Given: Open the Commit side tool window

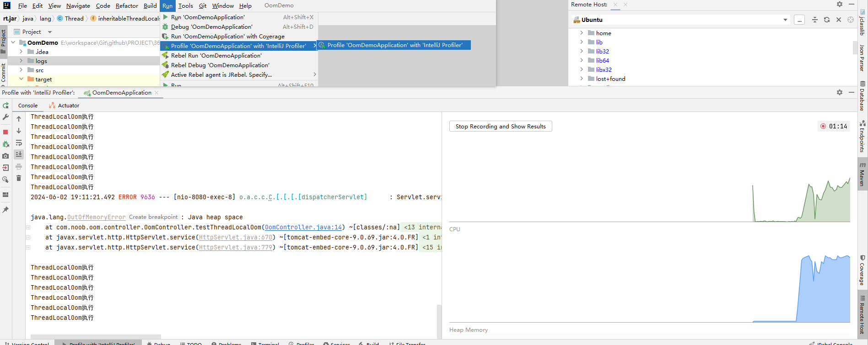Looking at the screenshot, I should [x=4, y=74].
